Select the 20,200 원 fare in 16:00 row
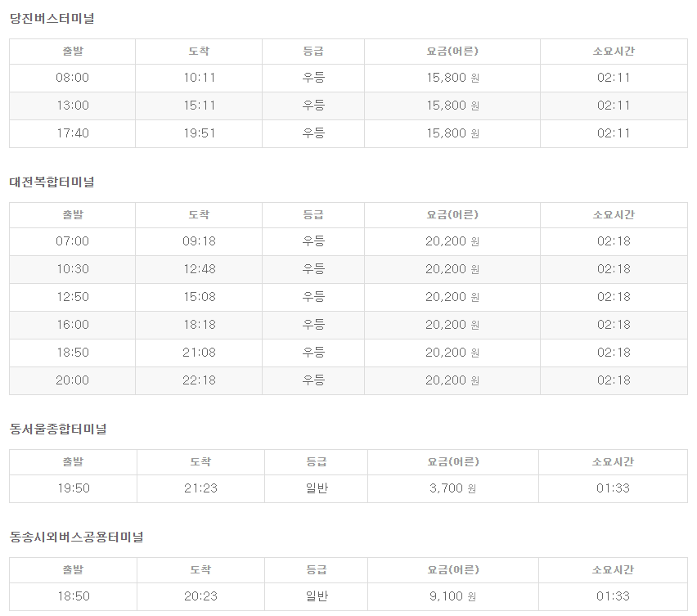This screenshot has width=697, height=616. coord(452,325)
